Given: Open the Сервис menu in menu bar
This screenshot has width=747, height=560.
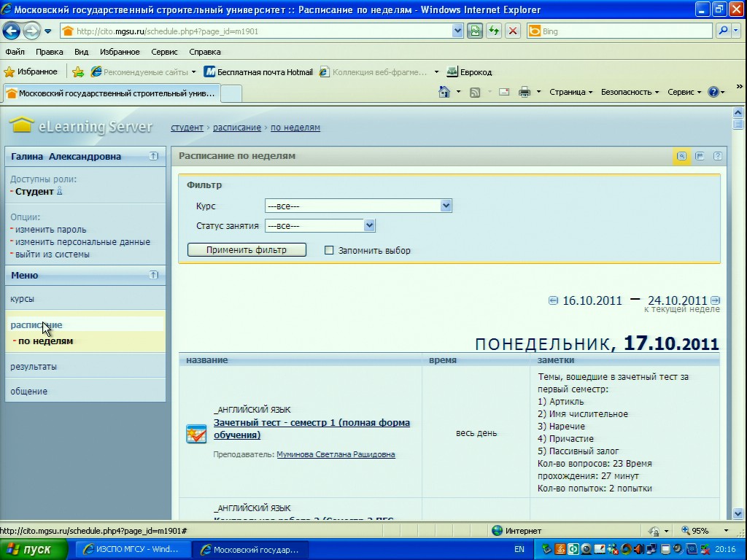Looking at the screenshot, I should point(164,52).
